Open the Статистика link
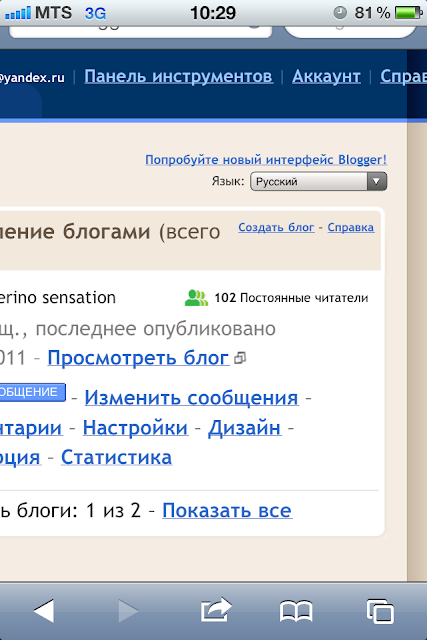Screen dimensions: 427x640 (x=116, y=457)
